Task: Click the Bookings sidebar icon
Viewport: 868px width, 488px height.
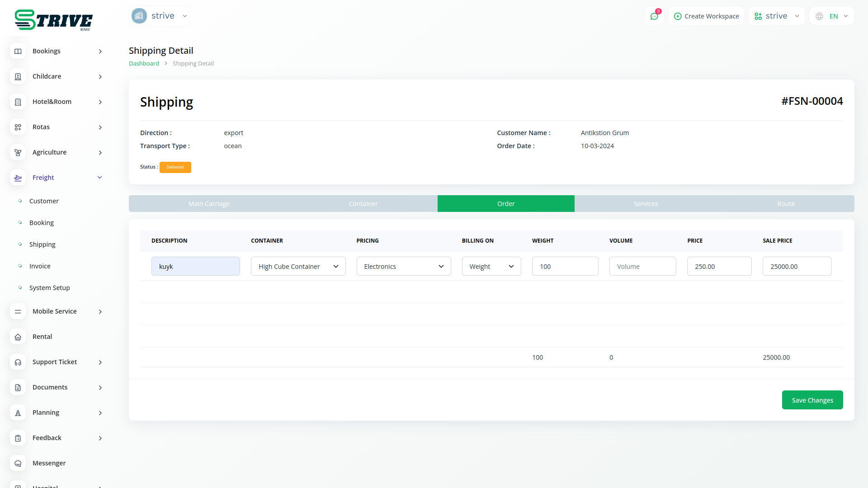Action: click(18, 52)
